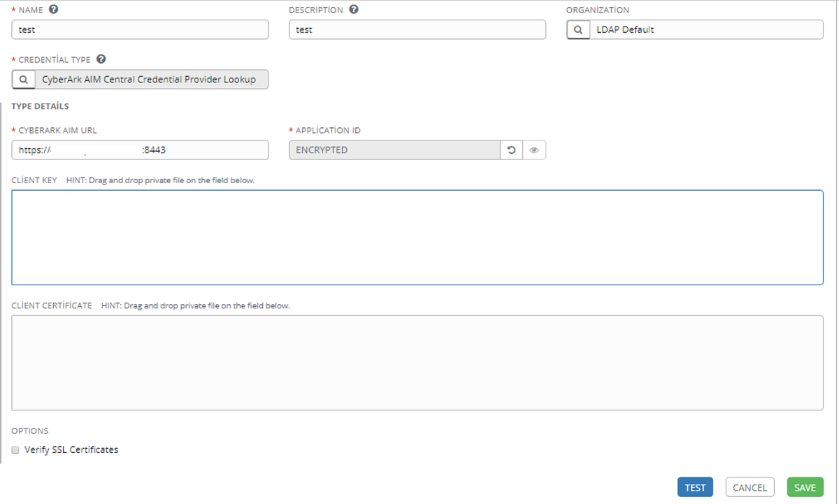The height and width of the screenshot is (504, 839).
Task: Click CANCEL to discard changes
Action: [750, 487]
